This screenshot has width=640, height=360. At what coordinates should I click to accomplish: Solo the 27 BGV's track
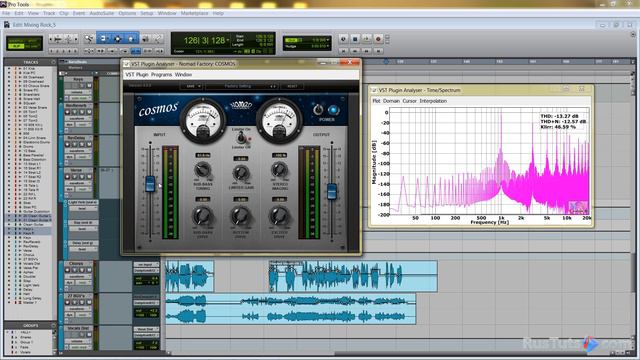click(x=82, y=302)
